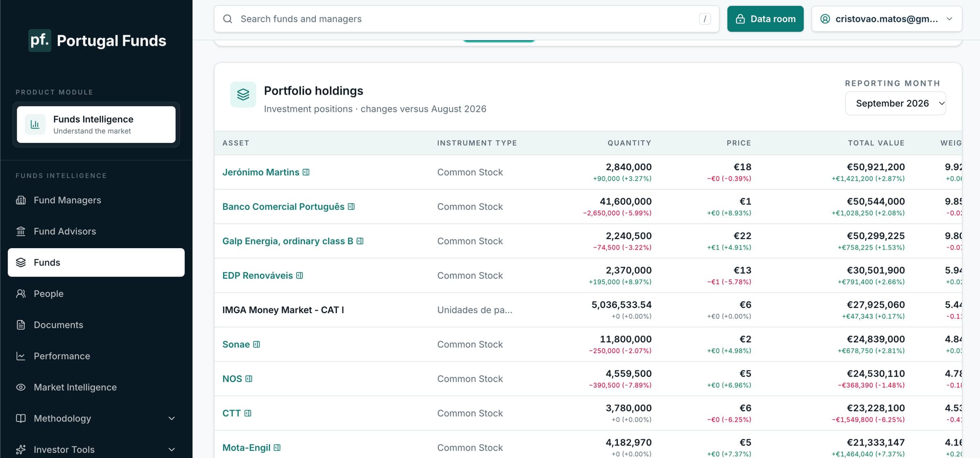
Task: Click the user account avatar icon
Action: pos(825,19)
